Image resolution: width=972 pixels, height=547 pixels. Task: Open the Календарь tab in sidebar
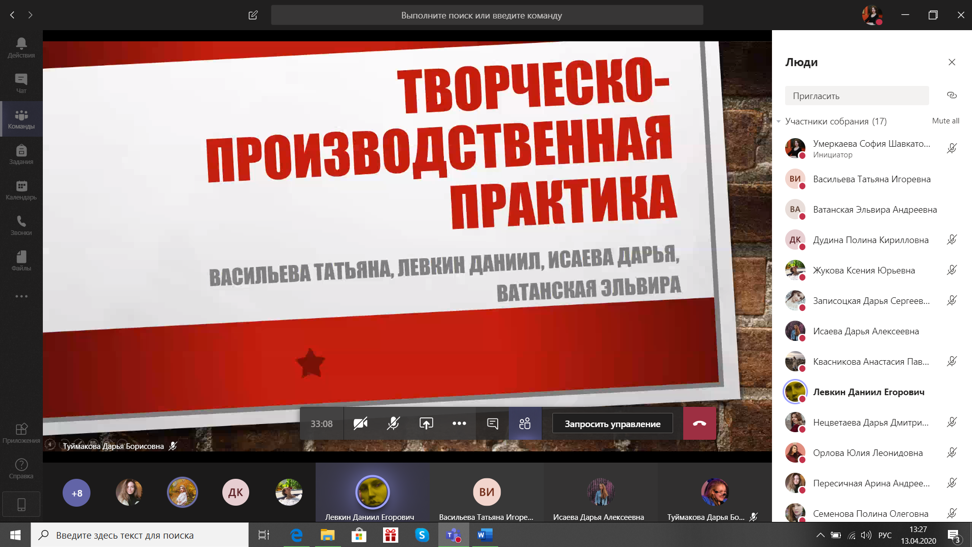point(21,189)
